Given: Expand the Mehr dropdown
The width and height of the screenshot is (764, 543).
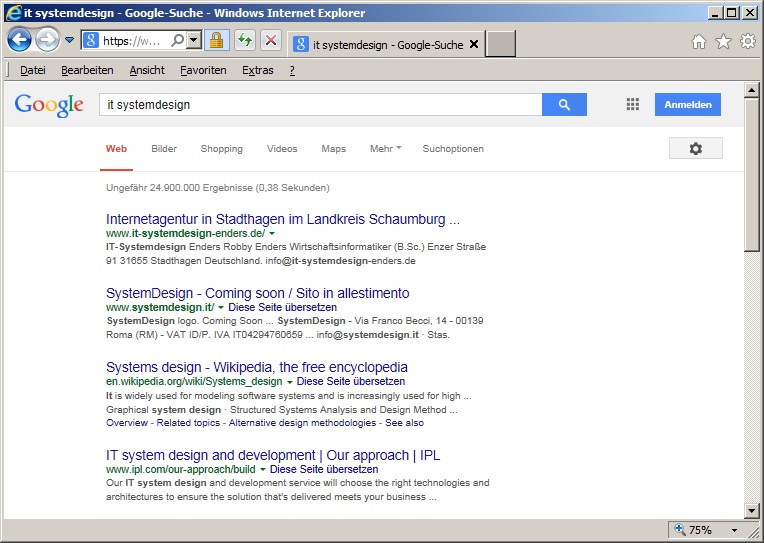Looking at the screenshot, I should pos(385,149).
